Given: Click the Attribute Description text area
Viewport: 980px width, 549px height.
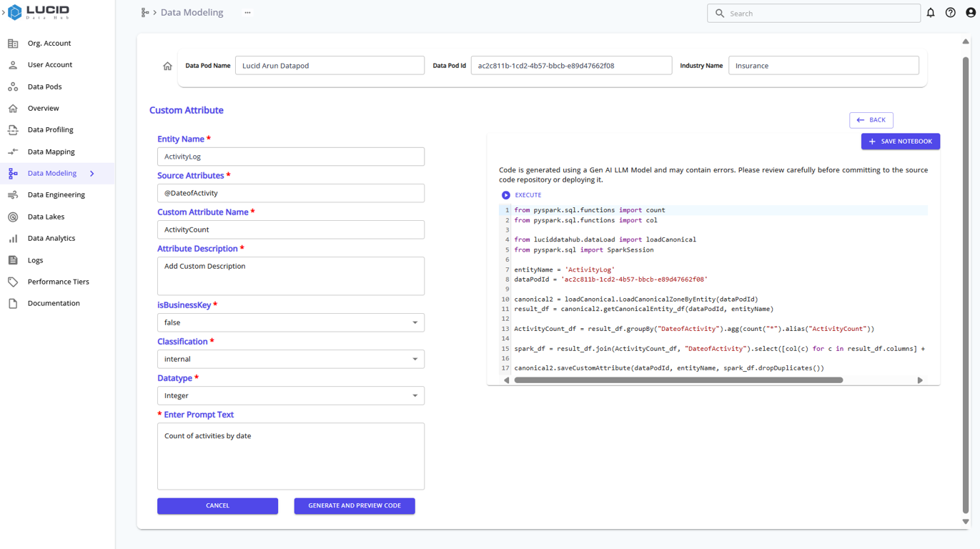Looking at the screenshot, I should pyautogui.click(x=291, y=276).
